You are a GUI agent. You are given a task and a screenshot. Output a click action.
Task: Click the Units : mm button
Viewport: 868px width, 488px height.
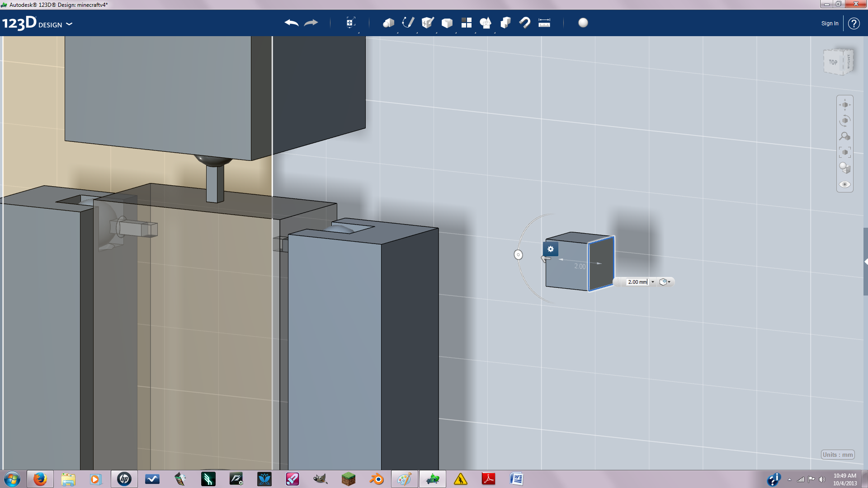(838, 455)
